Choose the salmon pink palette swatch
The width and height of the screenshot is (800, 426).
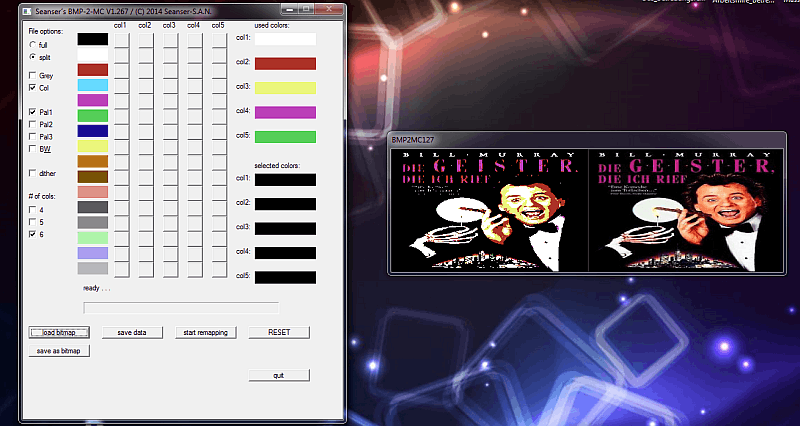tap(93, 192)
